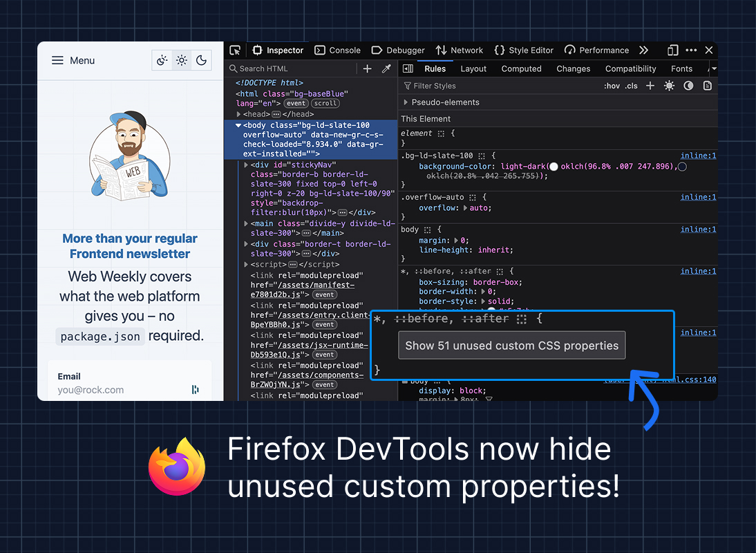Open the inline:1 stylesheet link for body

(x=698, y=229)
